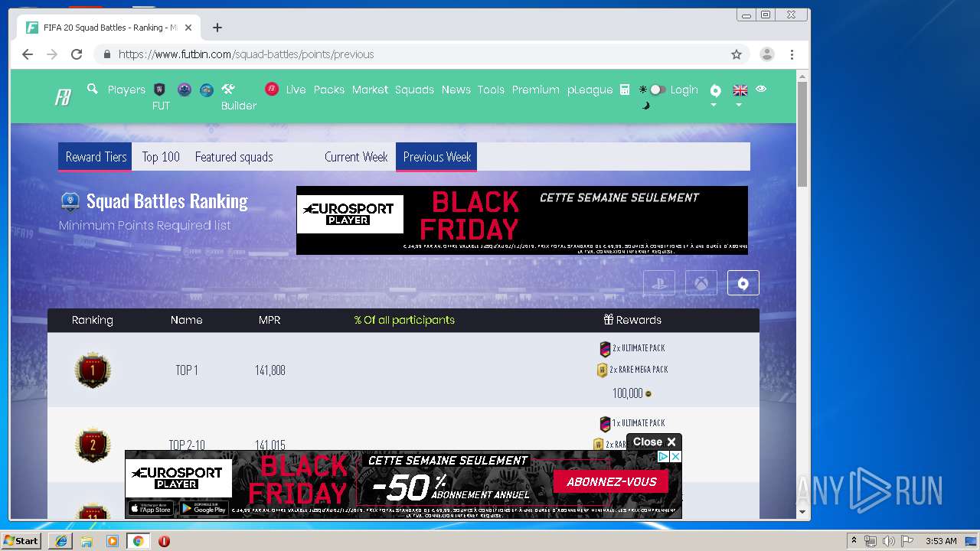The height and width of the screenshot is (551, 980).
Task: Click the second light-blue badge icon
Action: click(x=207, y=90)
